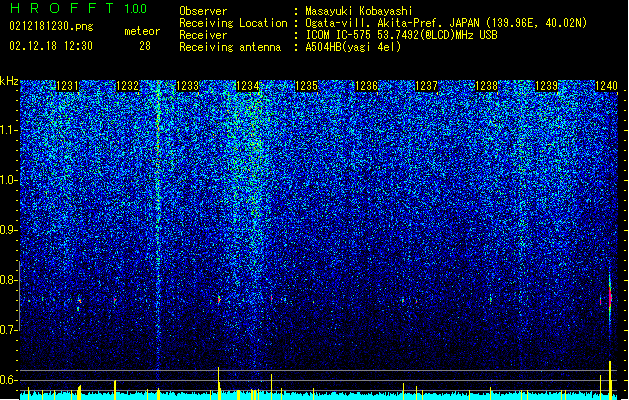
Task: Click observer name Masayuki Kobayashi
Action: 359,11
